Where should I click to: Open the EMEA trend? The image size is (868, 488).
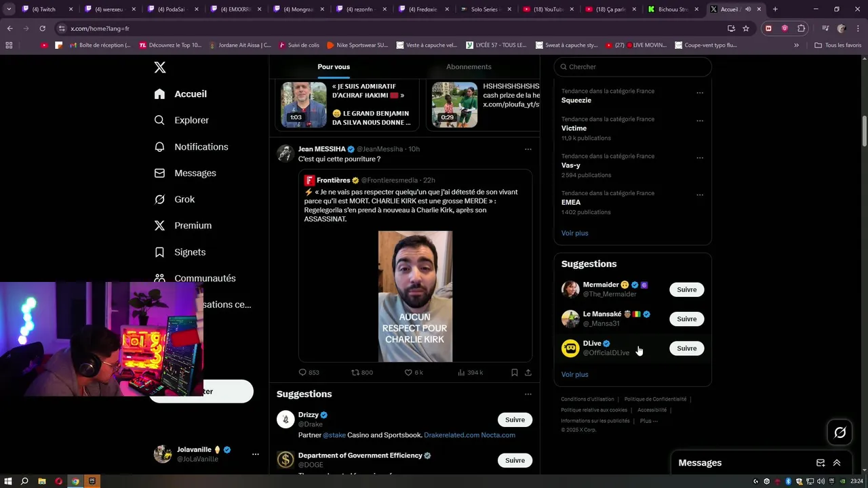click(x=571, y=202)
